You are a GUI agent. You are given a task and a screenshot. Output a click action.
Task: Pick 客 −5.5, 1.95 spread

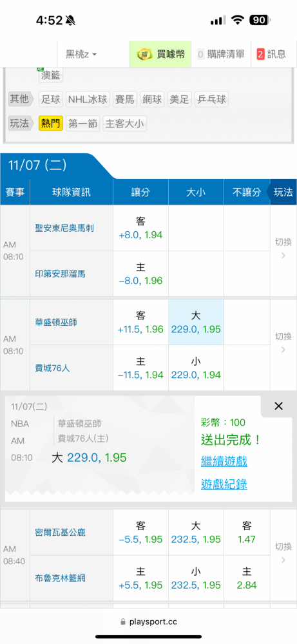[x=140, y=533]
